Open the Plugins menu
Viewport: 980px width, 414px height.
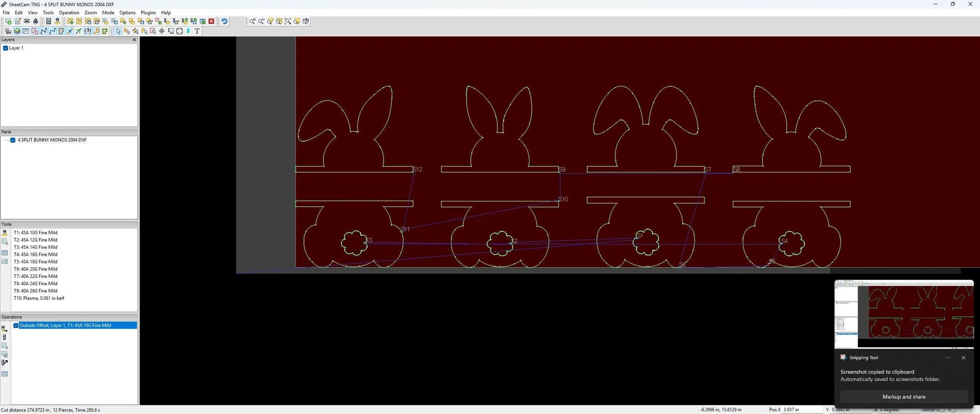pos(148,13)
